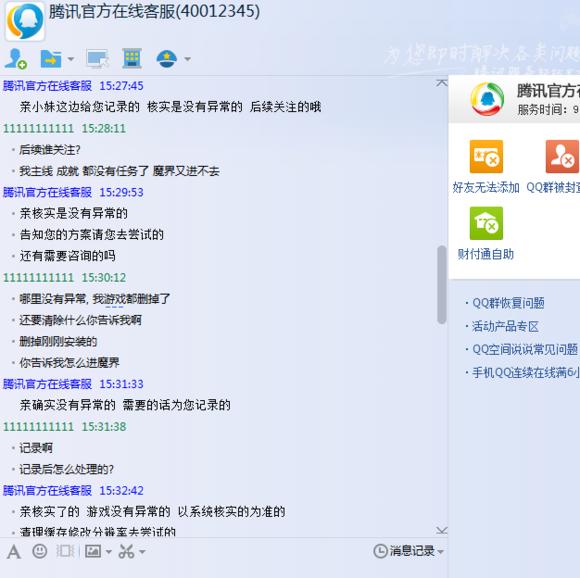Viewport: 580px width, 578px height.
Task: Open 好友无法添加 orange icon
Action: (486, 156)
